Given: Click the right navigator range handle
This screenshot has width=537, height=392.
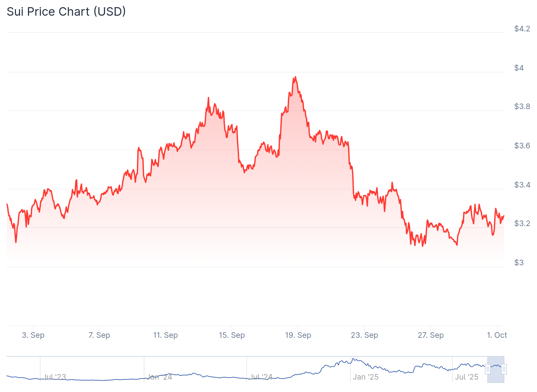Looking at the screenshot, I should pos(504,369).
